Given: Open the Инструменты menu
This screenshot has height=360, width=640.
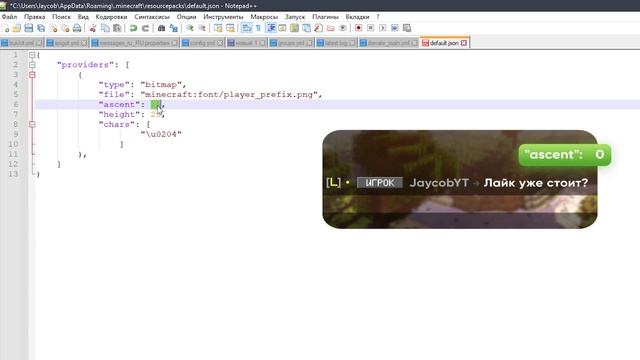Looking at the screenshot, I should [x=223, y=17].
